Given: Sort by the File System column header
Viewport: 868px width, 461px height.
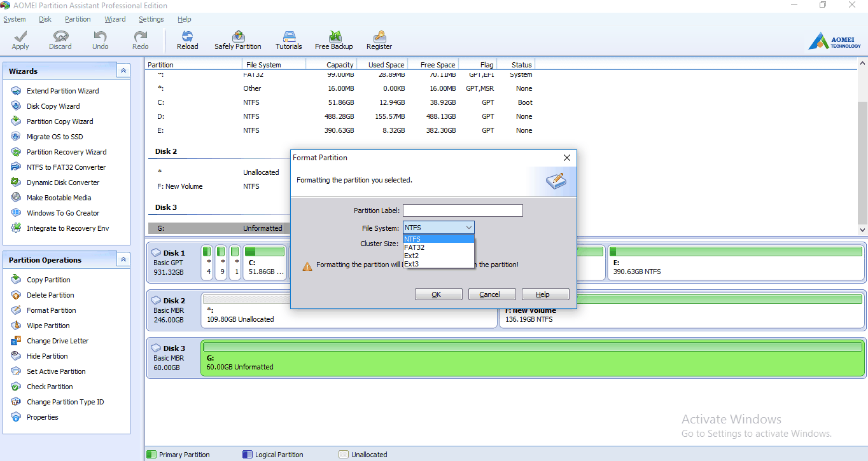Looking at the screenshot, I should [x=274, y=65].
